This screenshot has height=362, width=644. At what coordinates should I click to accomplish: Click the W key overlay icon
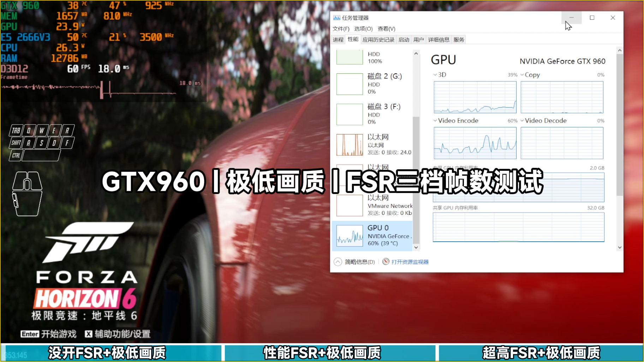pos(42,131)
